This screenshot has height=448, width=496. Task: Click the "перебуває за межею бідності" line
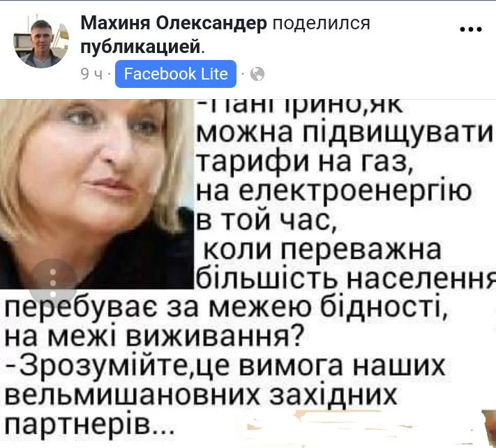pyautogui.click(x=226, y=307)
